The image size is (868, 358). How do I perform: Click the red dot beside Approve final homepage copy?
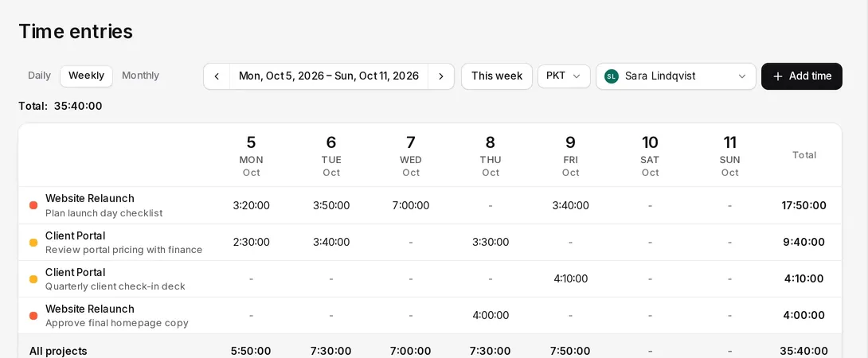coord(33,315)
